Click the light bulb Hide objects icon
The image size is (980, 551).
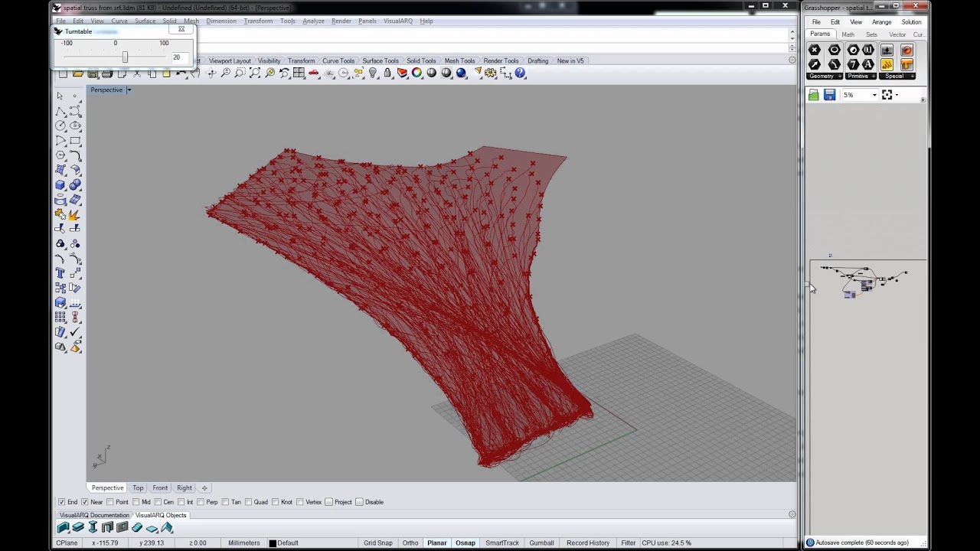(x=373, y=73)
